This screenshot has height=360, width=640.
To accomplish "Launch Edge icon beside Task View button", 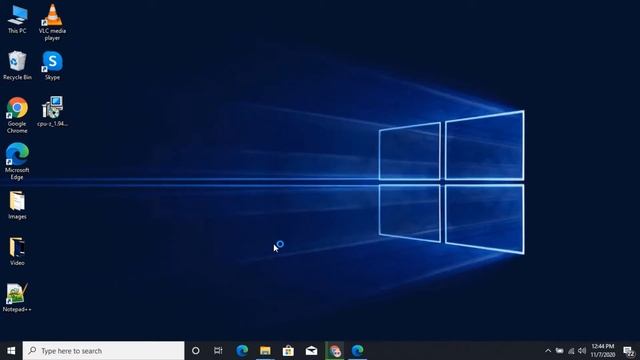I will [242, 351].
